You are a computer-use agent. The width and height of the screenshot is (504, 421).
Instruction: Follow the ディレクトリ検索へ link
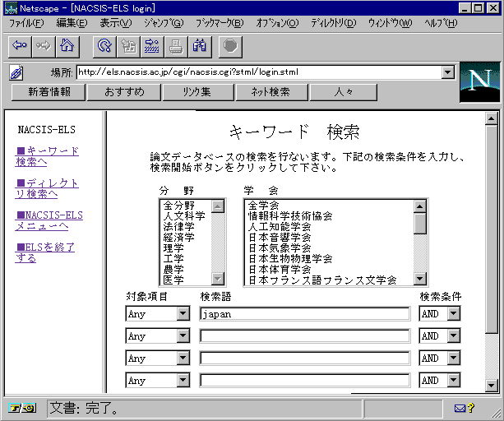pos(47,188)
